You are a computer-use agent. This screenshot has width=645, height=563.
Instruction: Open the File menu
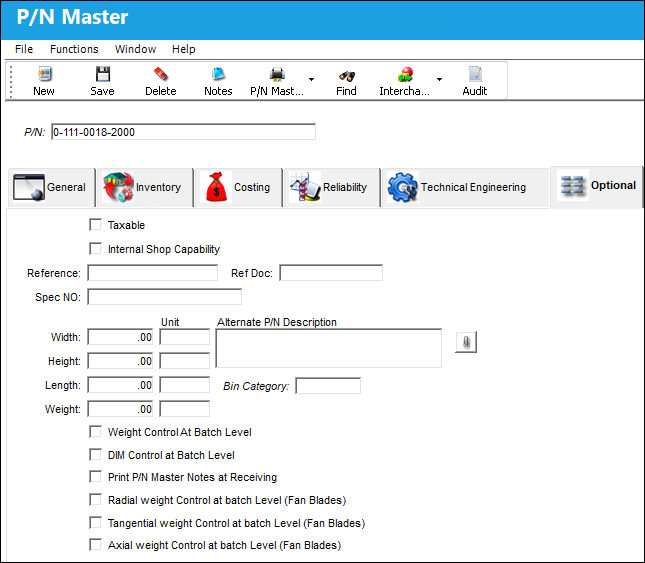[24, 49]
